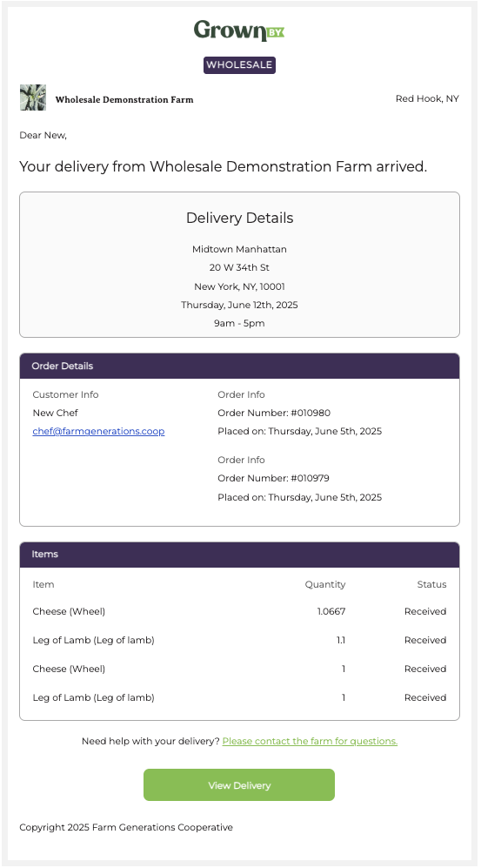Open 'Please contact the farm for questions' link

click(310, 741)
